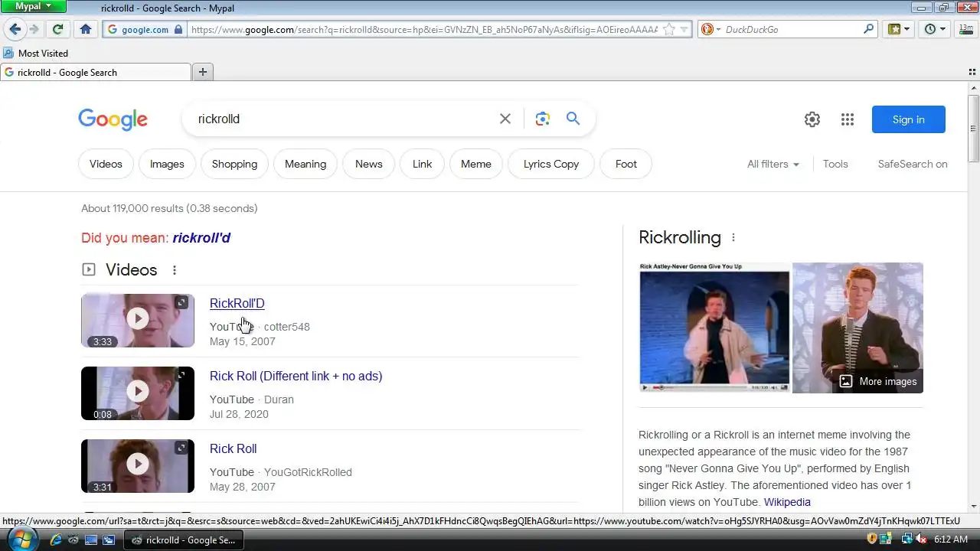Screen dimensions: 980x551
Task: Play the RickRoll'D 3:33 video thumbnail
Action: 138,320
